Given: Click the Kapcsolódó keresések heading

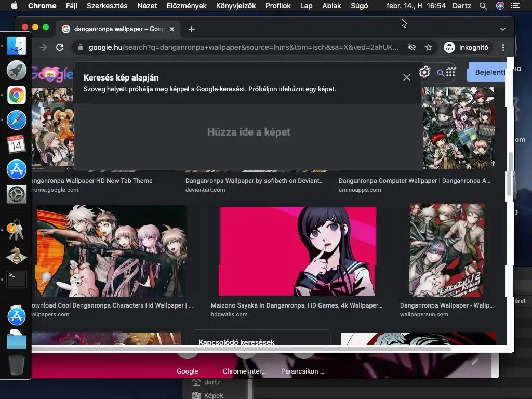Looking at the screenshot, I should pyautogui.click(x=236, y=342).
